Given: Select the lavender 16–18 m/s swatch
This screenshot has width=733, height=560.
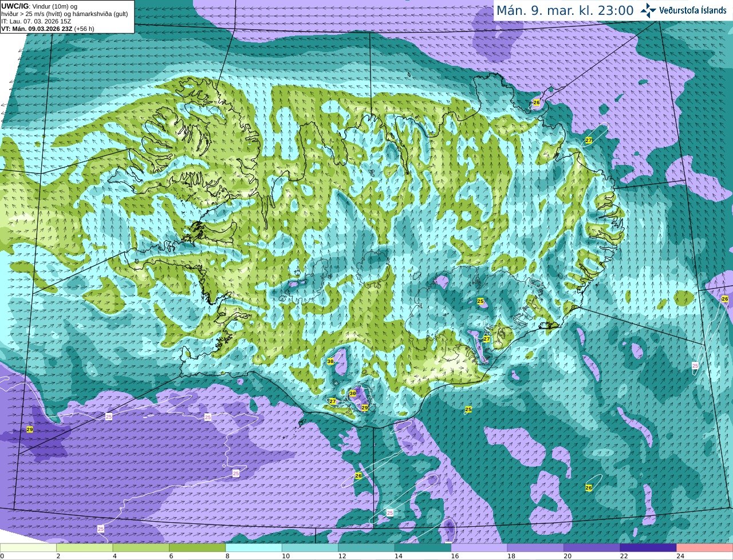Looking at the screenshot, I should pyautogui.click(x=479, y=547).
